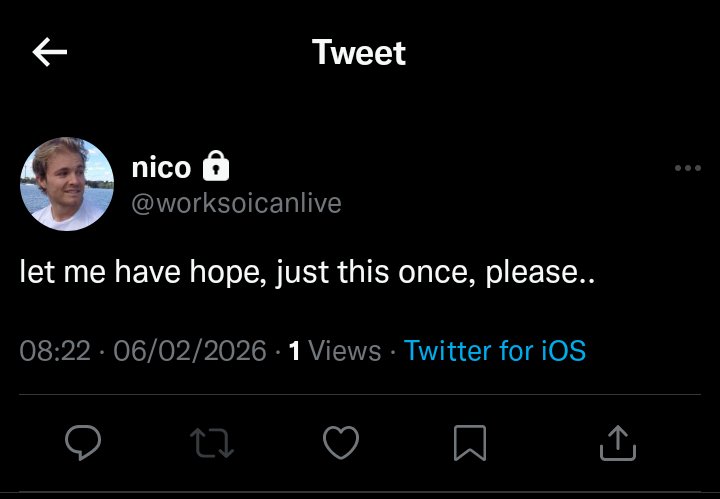Click the bottom divider below action icons
720x499 pixels.
point(360,493)
